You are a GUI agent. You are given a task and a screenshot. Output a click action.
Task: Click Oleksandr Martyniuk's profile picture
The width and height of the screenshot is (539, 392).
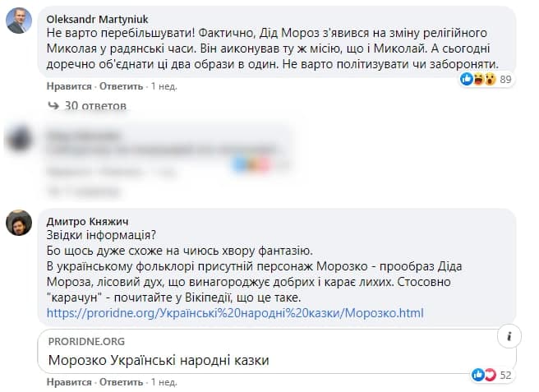[x=19, y=21]
